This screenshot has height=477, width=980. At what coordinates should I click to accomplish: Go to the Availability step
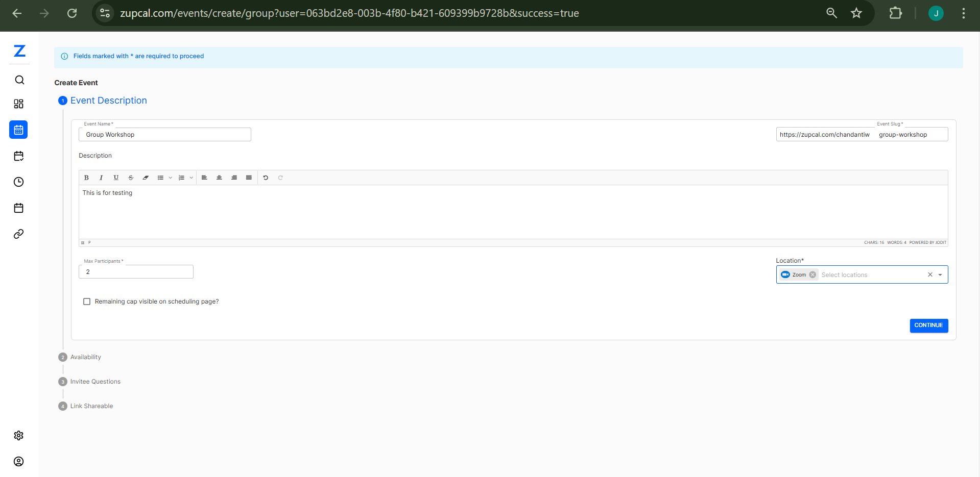click(85, 357)
